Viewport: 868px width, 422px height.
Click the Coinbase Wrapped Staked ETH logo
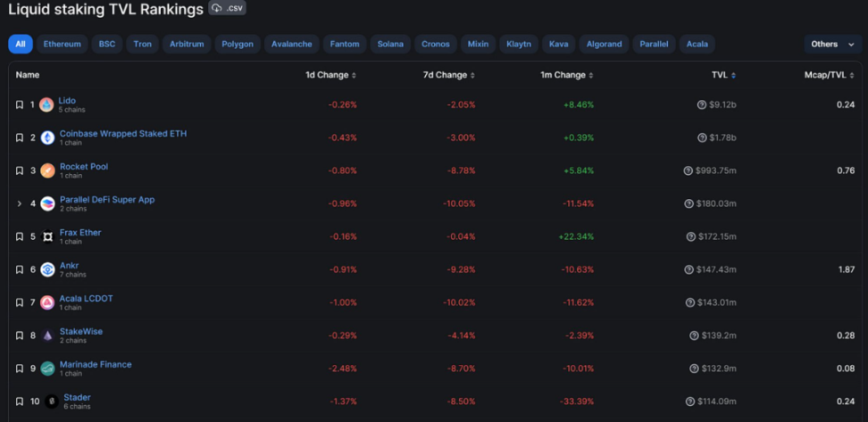tap(47, 137)
